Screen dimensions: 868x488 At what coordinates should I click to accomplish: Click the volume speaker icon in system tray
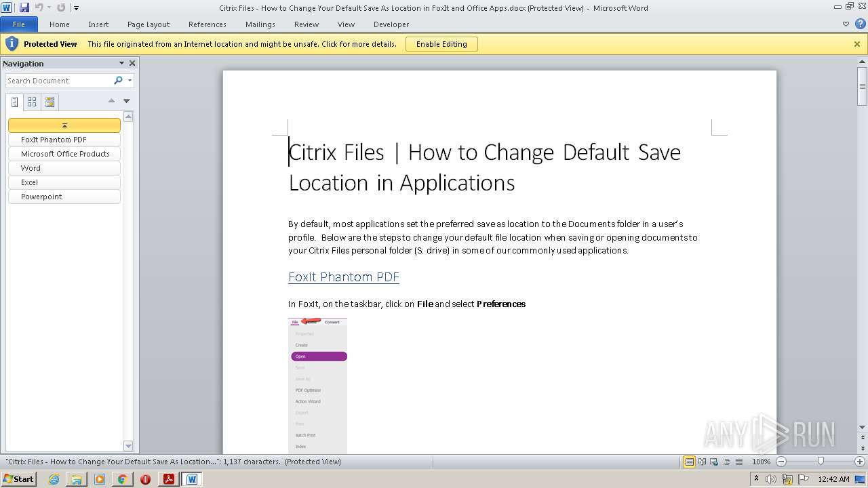772,479
